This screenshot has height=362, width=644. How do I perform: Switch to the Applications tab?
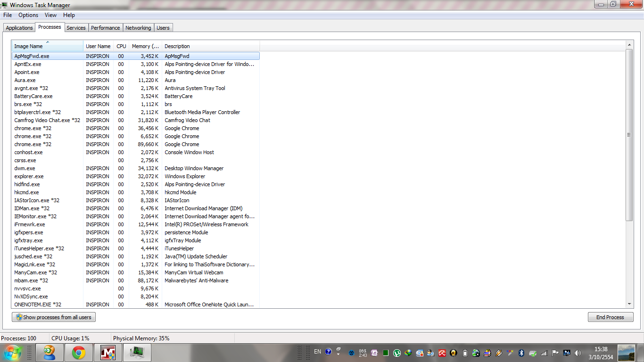(x=19, y=28)
